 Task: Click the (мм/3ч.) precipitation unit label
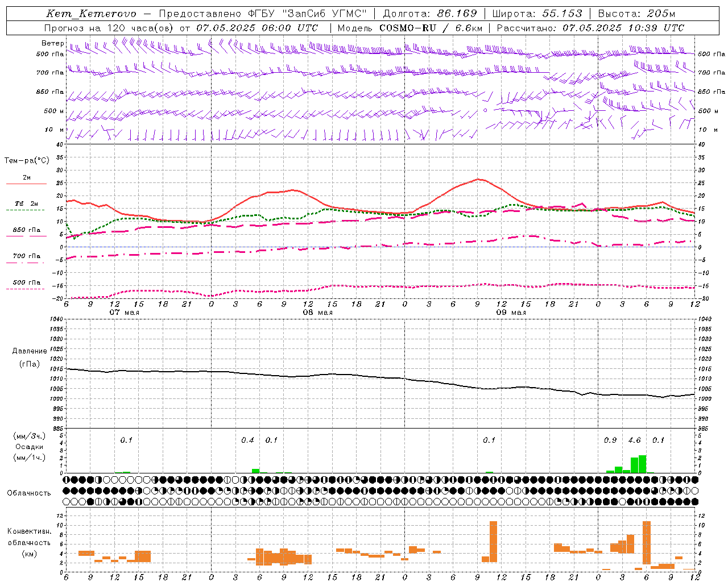(x=30, y=436)
